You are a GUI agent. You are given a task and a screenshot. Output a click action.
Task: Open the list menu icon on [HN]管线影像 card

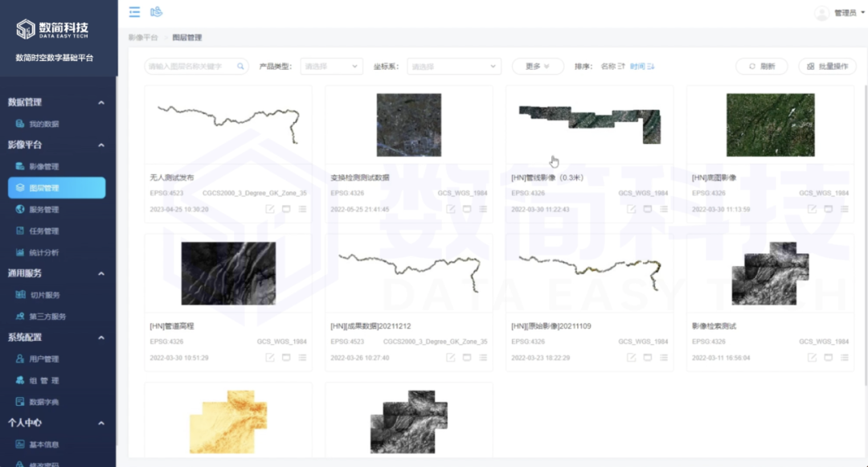coord(664,209)
